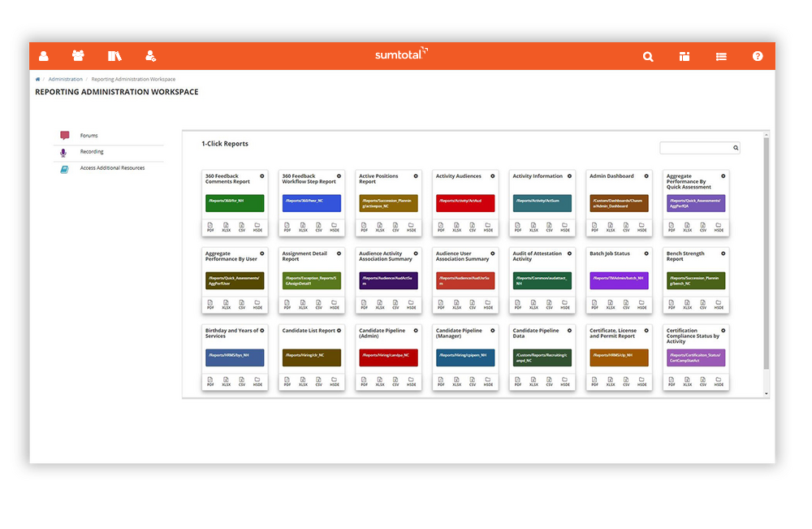This screenshot has width=812, height=529.
Task: Open settings gear on Admin Dashboard card
Action: [646, 176]
